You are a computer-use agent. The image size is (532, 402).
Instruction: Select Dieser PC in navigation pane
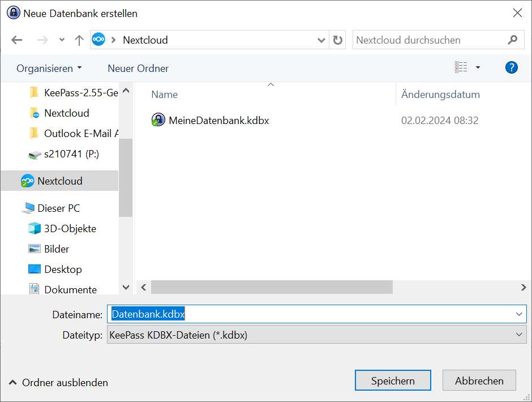pyautogui.click(x=51, y=208)
